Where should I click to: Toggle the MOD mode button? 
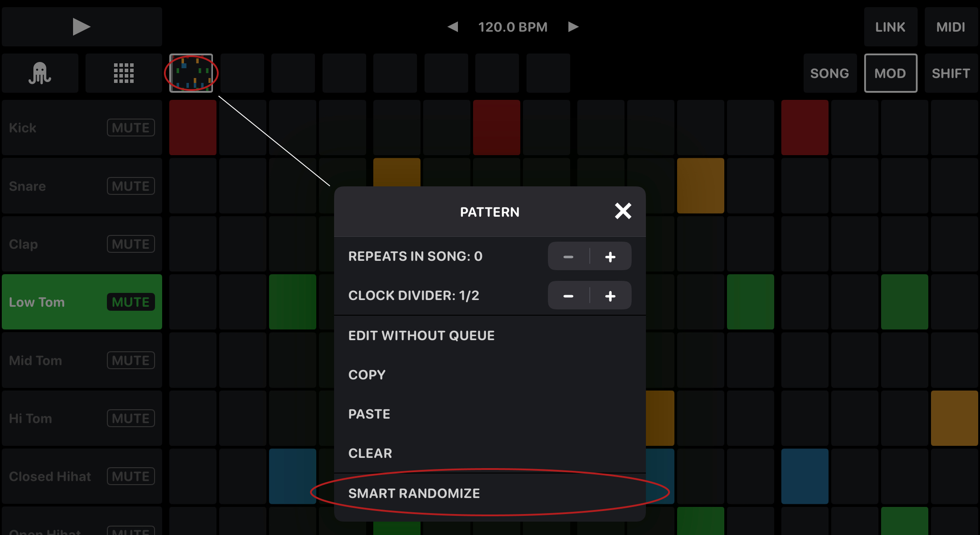pos(890,73)
